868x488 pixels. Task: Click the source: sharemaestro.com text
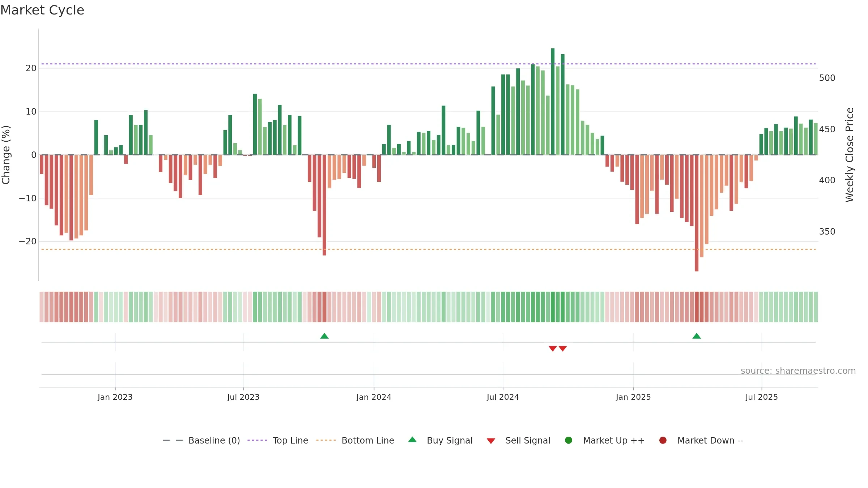click(x=798, y=371)
